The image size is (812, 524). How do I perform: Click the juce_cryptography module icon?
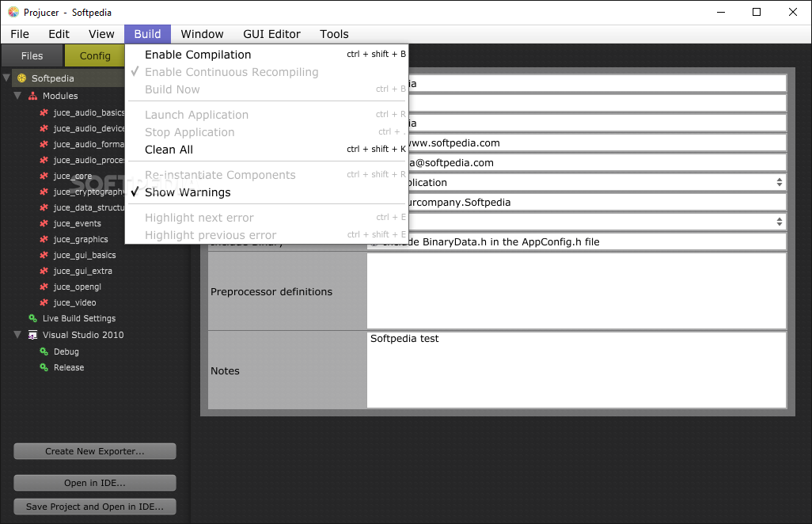[44, 192]
